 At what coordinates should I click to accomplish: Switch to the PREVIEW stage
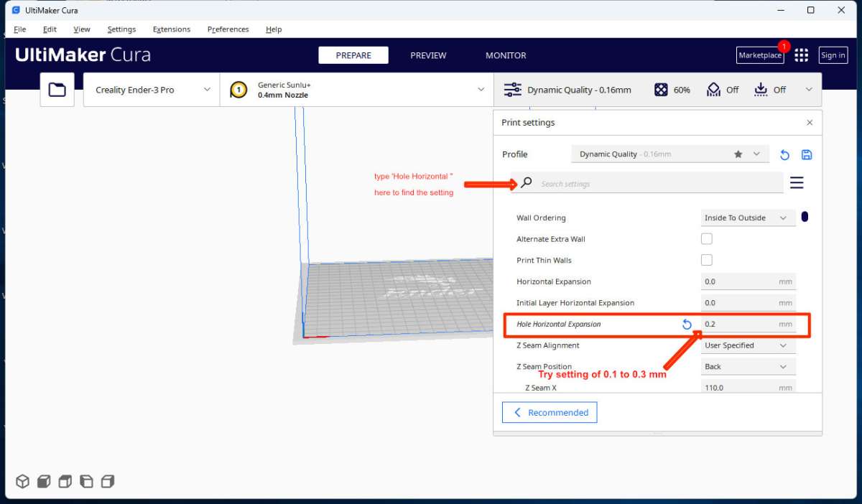click(x=428, y=55)
